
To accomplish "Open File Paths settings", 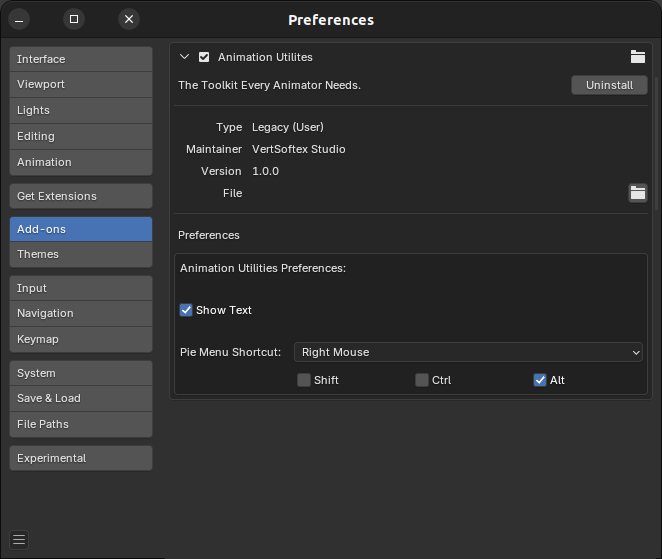I will tap(81, 424).
